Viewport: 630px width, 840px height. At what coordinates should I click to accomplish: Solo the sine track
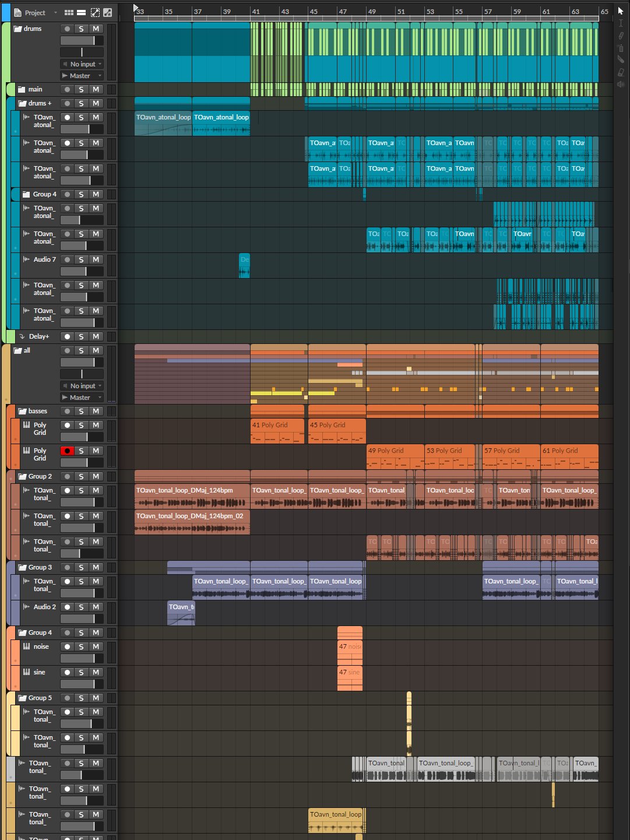tap(81, 672)
